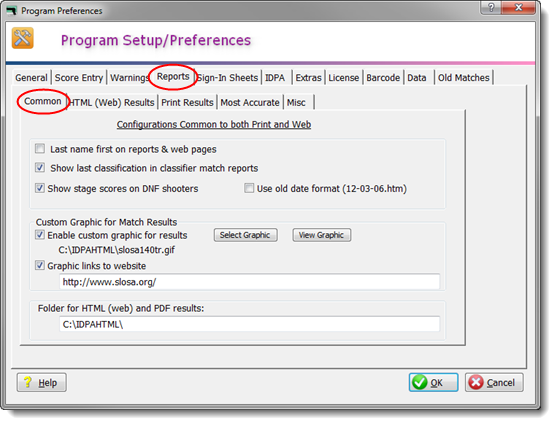Click the website URL input field

pyautogui.click(x=250, y=282)
